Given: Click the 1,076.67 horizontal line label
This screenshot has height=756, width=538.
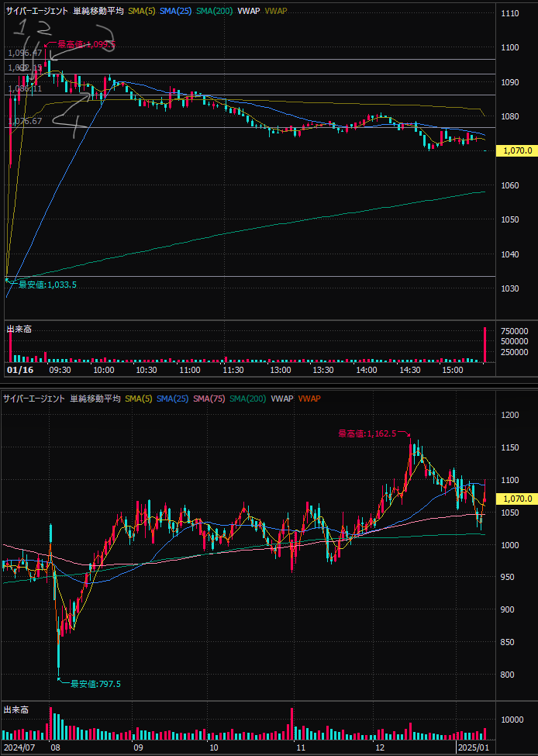Looking at the screenshot, I should [x=26, y=121].
